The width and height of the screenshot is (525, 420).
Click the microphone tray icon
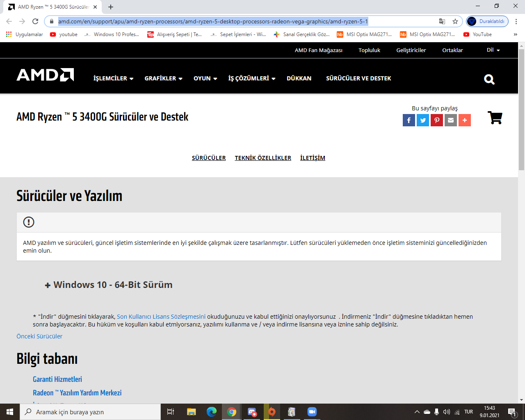click(437, 412)
